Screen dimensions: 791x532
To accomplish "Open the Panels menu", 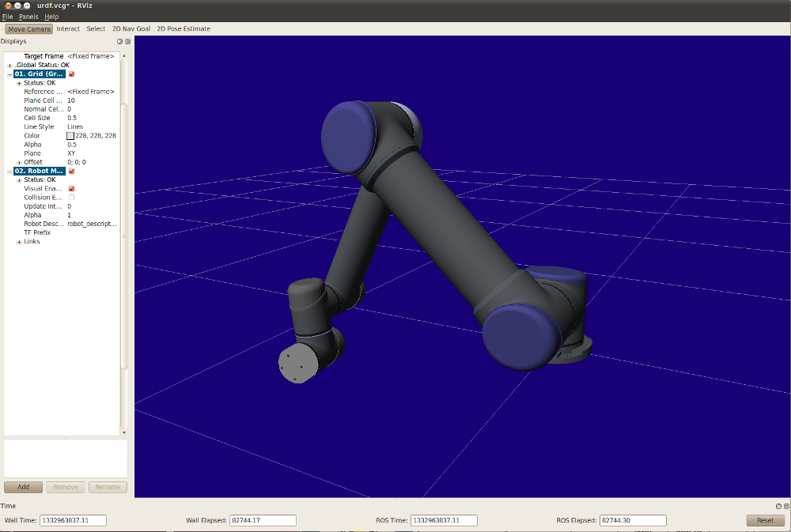I will coord(28,17).
